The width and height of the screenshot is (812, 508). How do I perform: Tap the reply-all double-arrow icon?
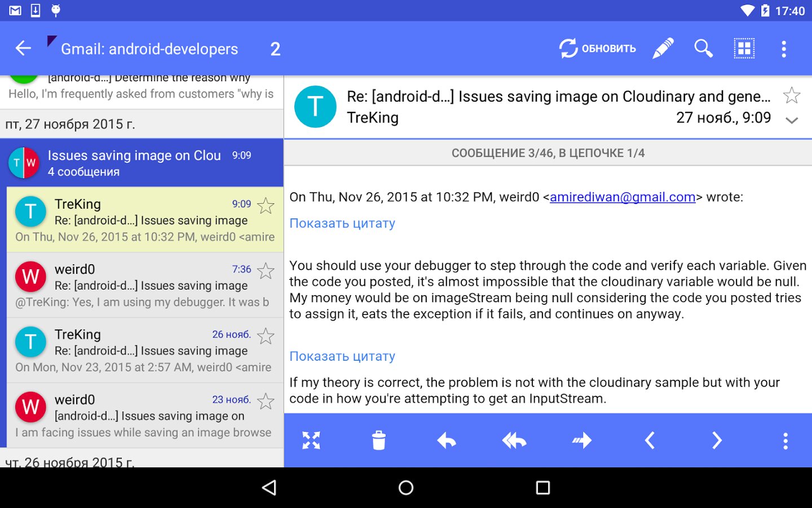[514, 440]
